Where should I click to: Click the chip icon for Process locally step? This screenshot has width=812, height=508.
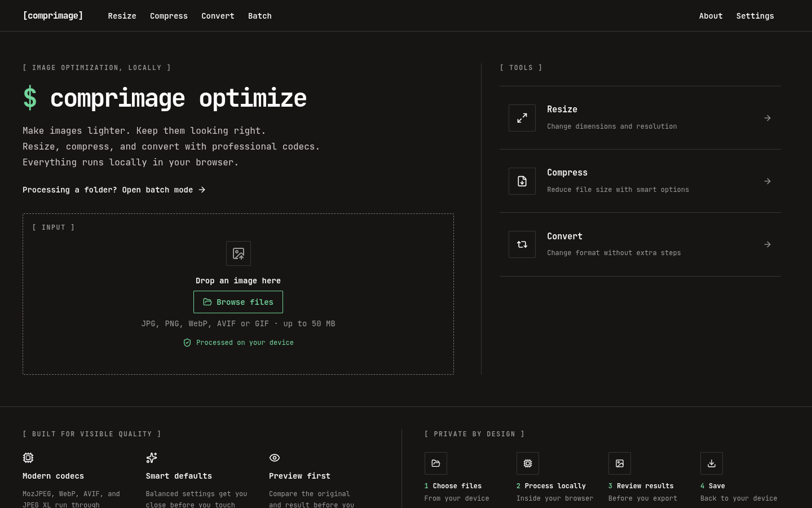click(x=528, y=463)
